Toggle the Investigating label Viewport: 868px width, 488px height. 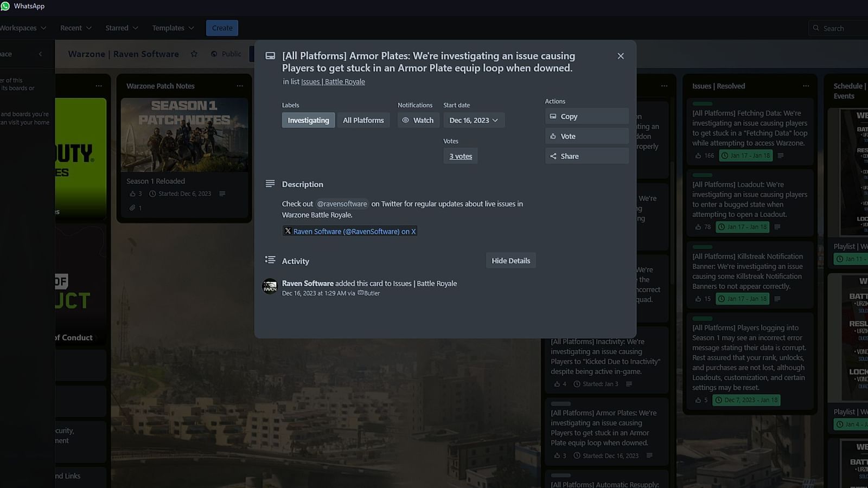[308, 120]
